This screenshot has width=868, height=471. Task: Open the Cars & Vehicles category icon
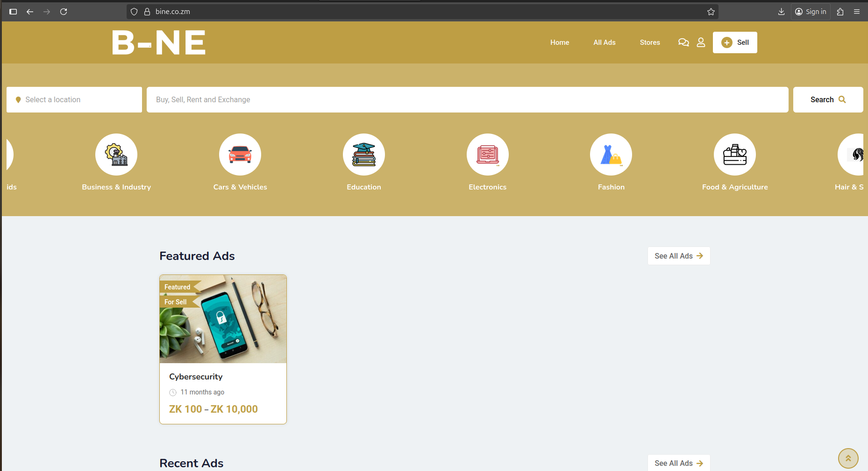click(x=240, y=154)
